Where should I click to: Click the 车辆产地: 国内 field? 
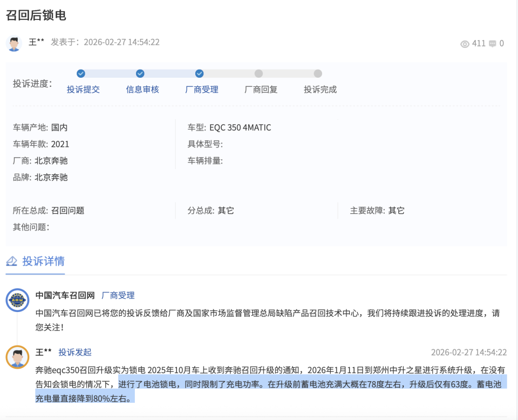coord(40,127)
